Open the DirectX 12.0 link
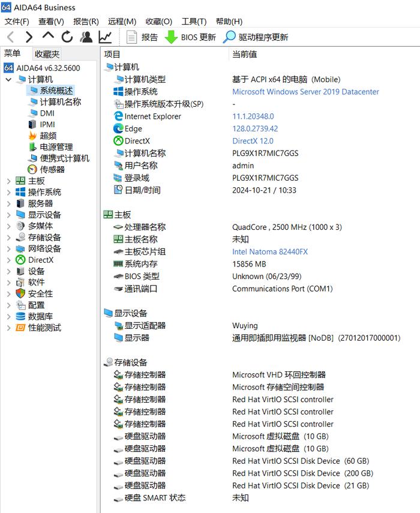 pyautogui.click(x=253, y=141)
